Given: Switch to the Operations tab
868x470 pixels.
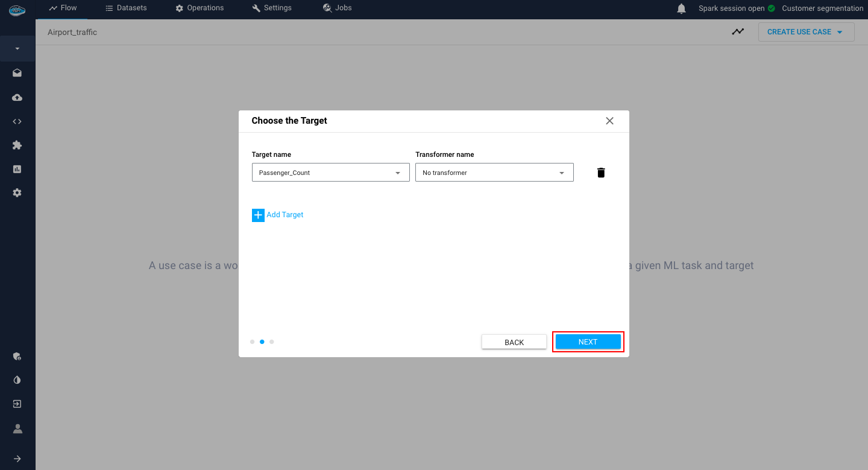Looking at the screenshot, I should [200, 8].
